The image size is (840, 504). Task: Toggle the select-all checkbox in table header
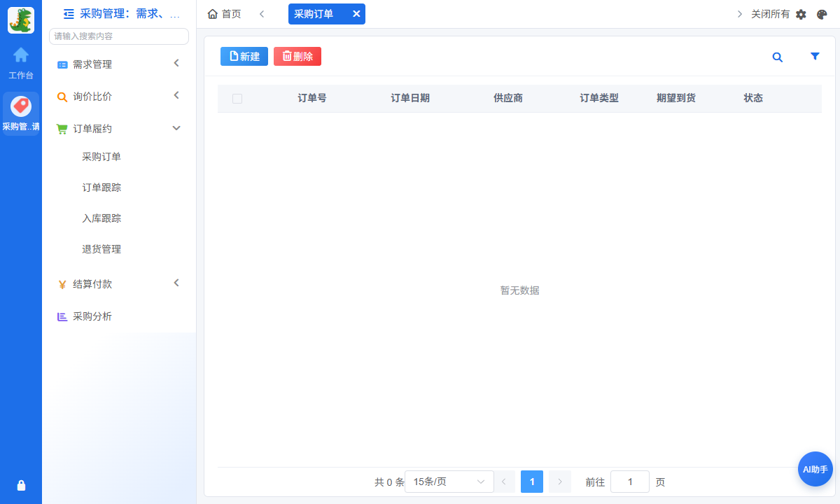coord(237,99)
